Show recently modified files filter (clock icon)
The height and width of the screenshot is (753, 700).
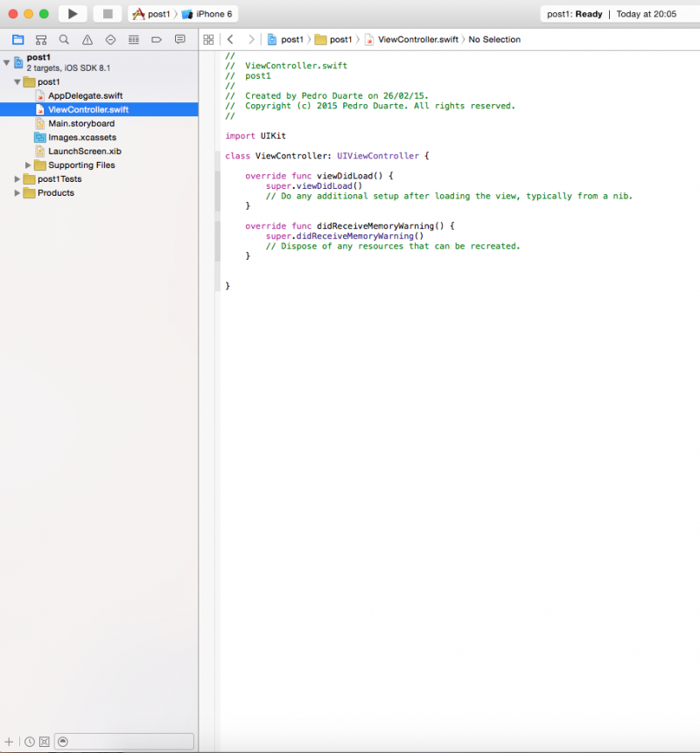tap(30, 742)
